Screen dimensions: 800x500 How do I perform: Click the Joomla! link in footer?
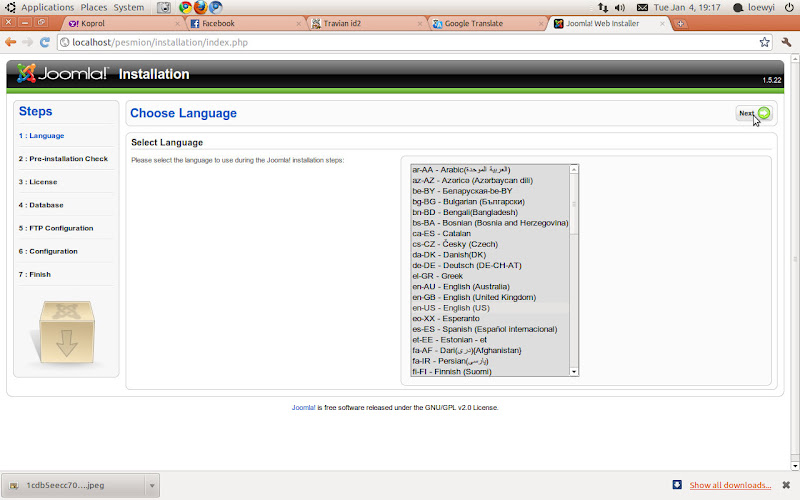(x=304, y=408)
